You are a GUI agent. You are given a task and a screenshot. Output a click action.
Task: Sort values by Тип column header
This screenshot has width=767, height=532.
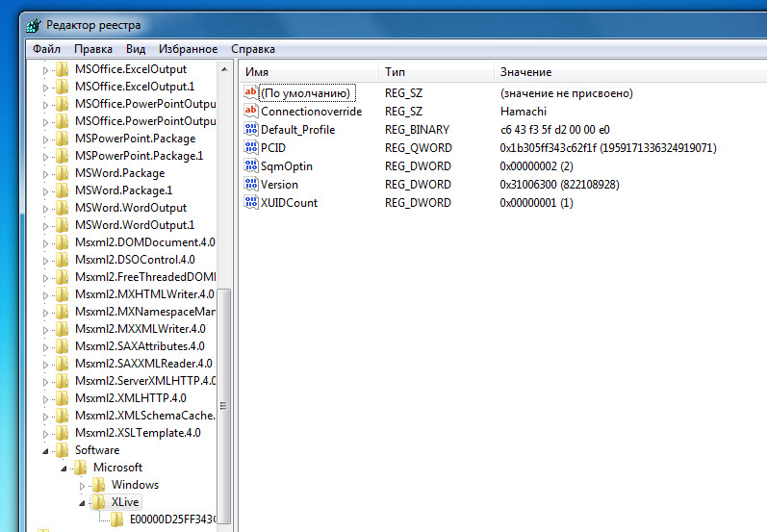436,72
